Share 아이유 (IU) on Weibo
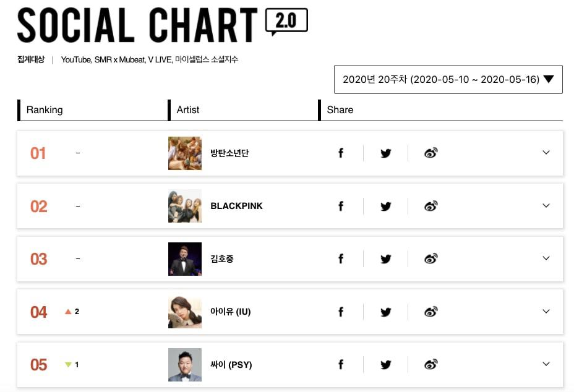Image resolution: width=574 pixels, height=392 pixels. click(431, 312)
